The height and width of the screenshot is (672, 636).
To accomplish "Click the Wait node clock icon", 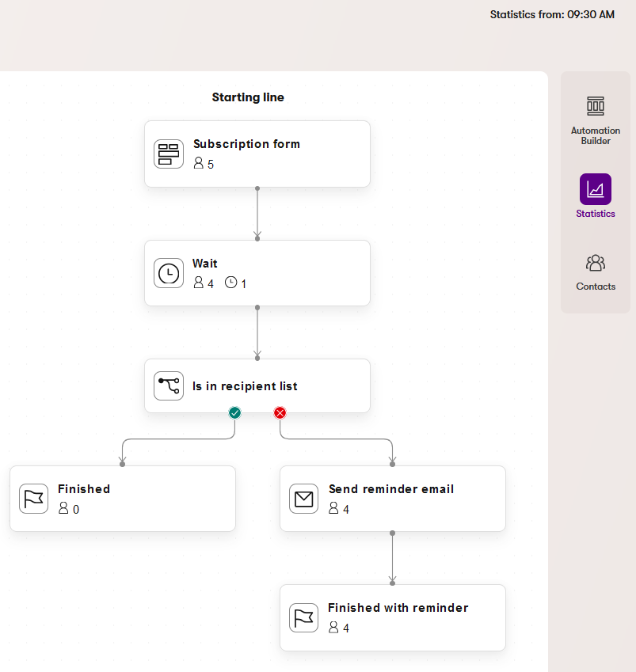I will pos(169,273).
